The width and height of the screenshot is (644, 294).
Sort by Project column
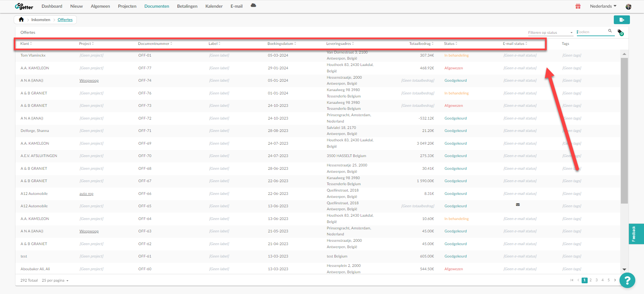pyautogui.click(x=87, y=44)
